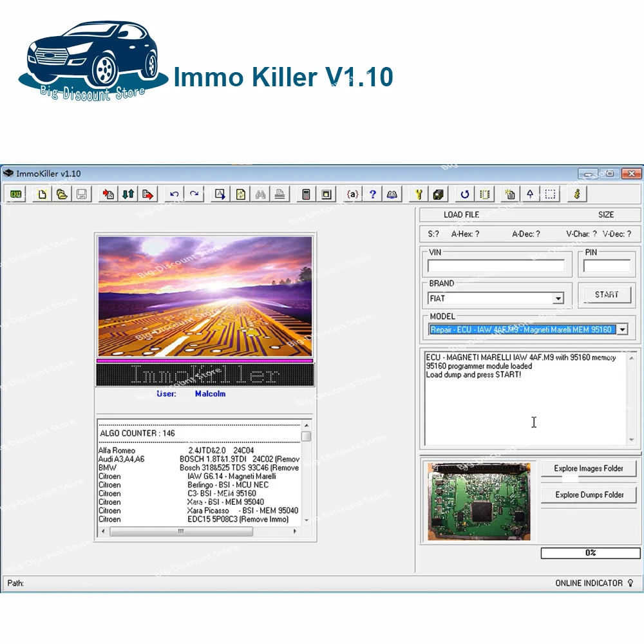Click the 'Load dump and press START!' log line

coord(473,375)
